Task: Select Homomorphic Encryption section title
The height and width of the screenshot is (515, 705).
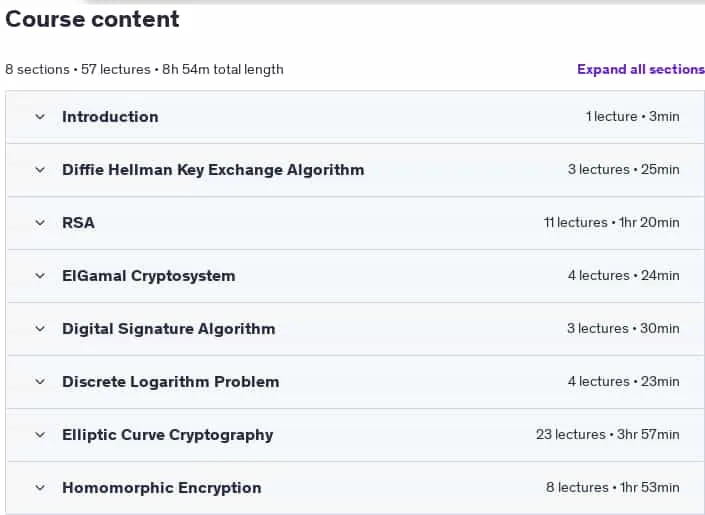Action: 162,488
